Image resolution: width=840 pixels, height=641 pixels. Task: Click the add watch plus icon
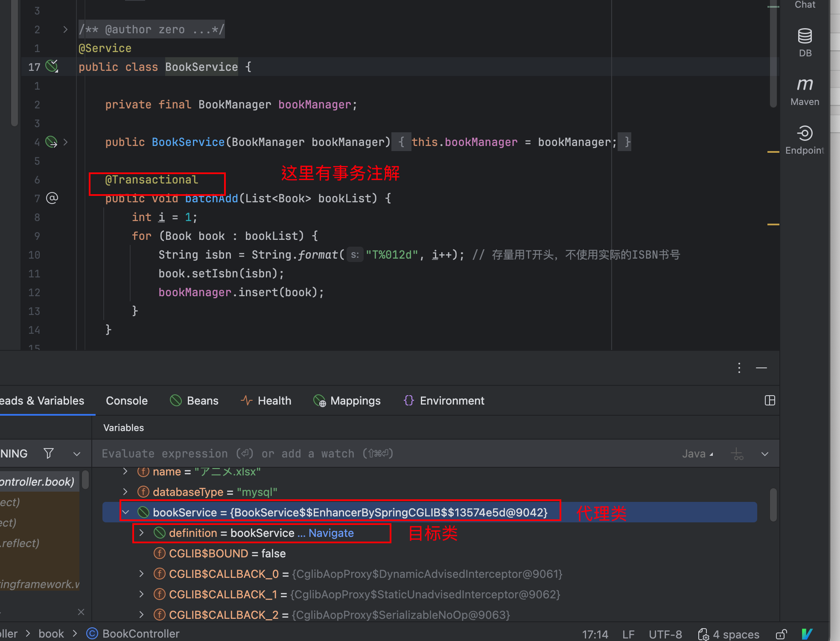(x=737, y=454)
